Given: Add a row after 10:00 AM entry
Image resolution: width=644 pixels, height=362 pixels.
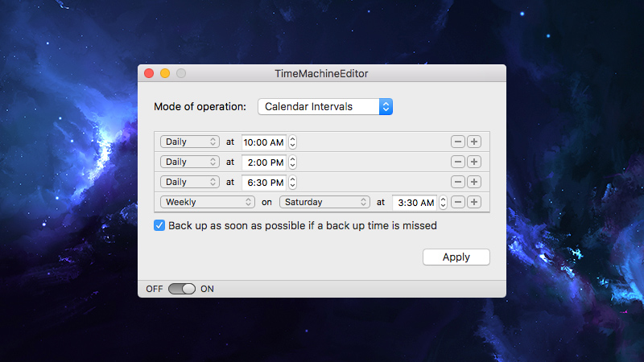Looking at the screenshot, I should [x=474, y=142].
